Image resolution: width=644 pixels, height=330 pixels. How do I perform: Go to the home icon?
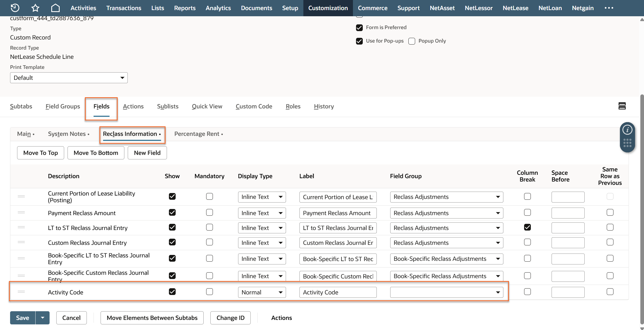55,8
